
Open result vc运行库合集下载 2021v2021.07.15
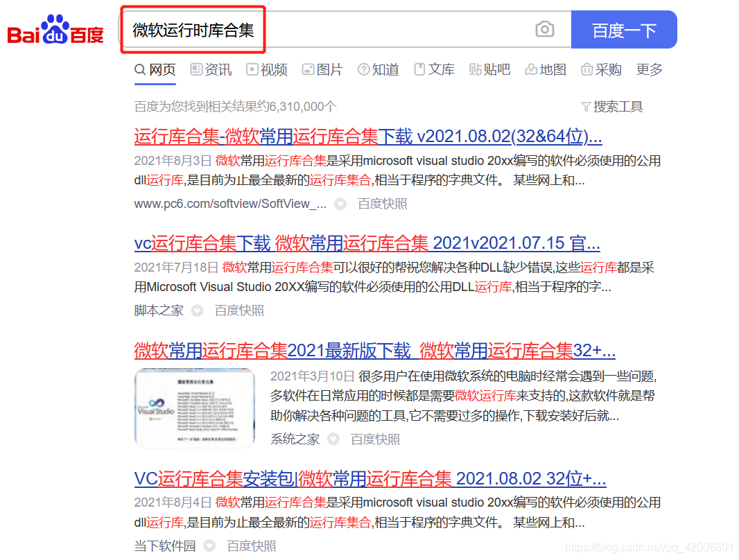point(367,243)
